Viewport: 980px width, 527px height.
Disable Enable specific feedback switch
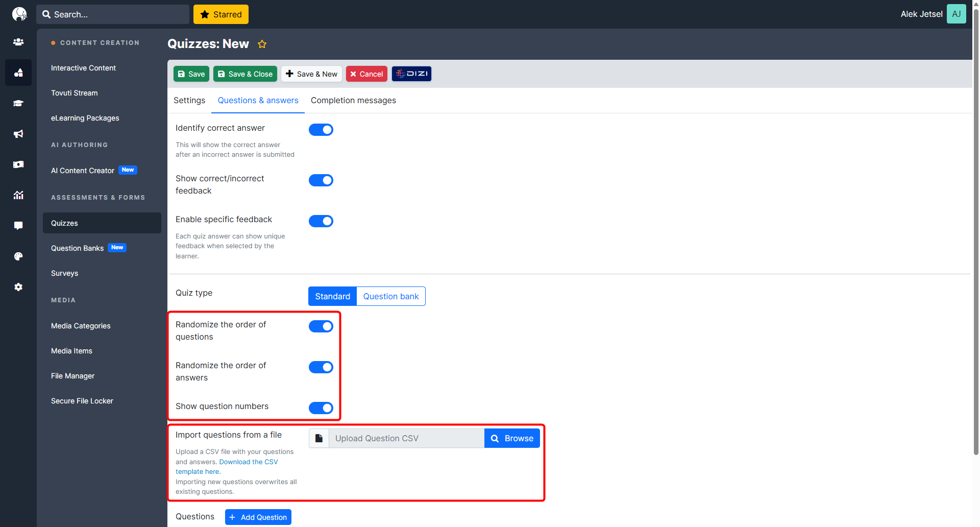pyautogui.click(x=321, y=221)
